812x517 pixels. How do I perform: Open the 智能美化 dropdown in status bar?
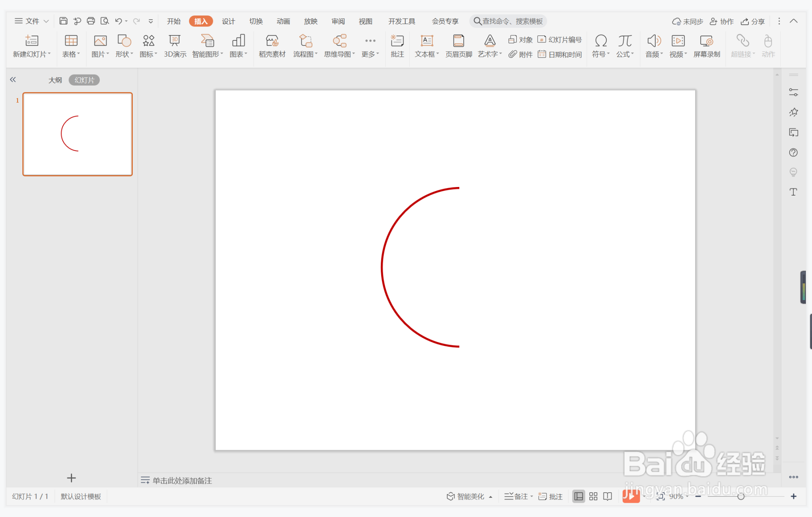(x=470, y=496)
